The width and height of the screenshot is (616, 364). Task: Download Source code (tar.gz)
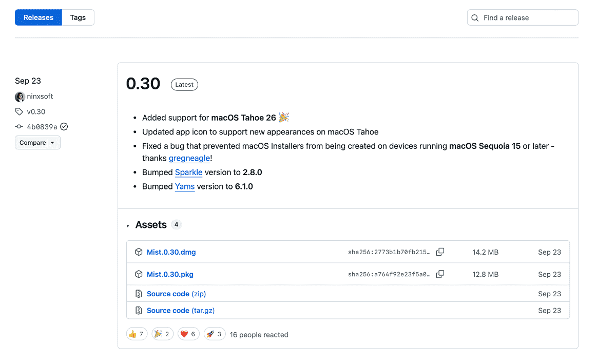(181, 311)
